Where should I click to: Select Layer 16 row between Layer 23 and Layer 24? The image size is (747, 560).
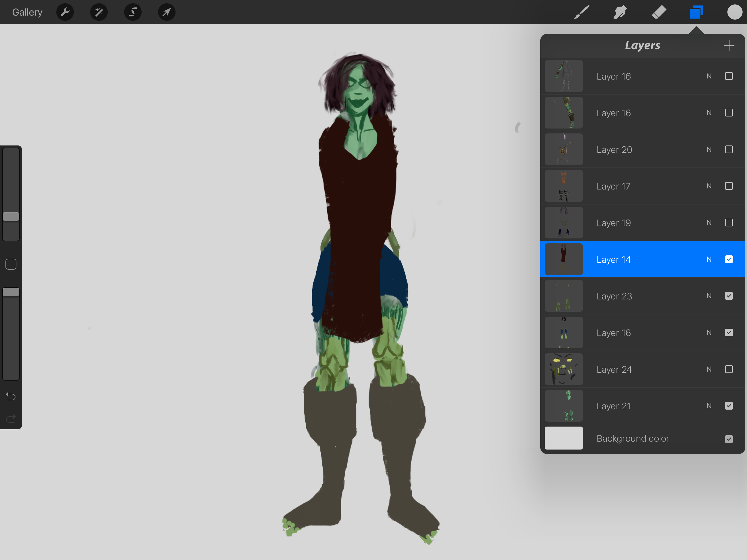pyautogui.click(x=643, y=333)
